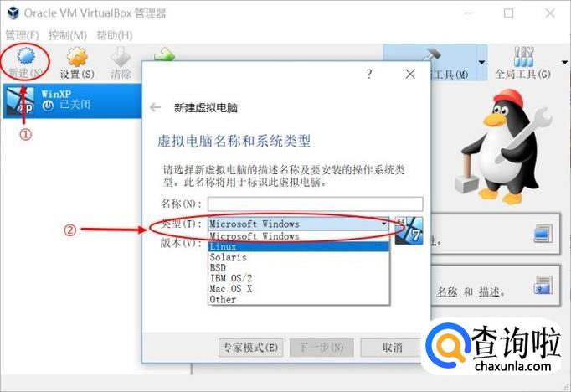Open the 控制(M) menu
Screen dimensions: 571x392
(x=68, y=35)
